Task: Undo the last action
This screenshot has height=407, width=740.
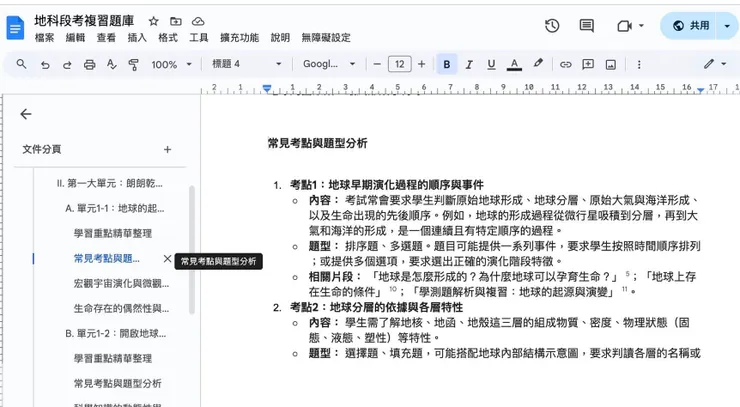Action: [45, 65]
